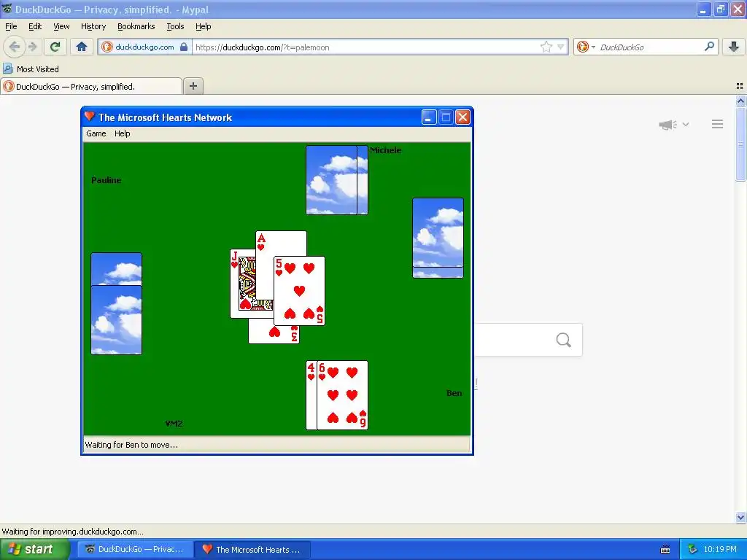The image size is (747, 560).
Task: Play the 4 of hearts card
Action: [x=311, y=395]
